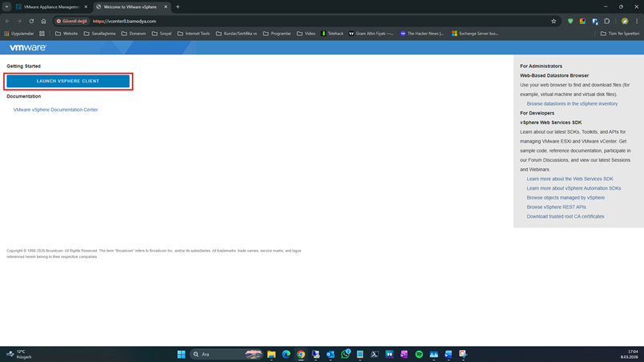Open VMware vSphere Documentation Center link
644x362 pixels.
(x=55, y=110)
